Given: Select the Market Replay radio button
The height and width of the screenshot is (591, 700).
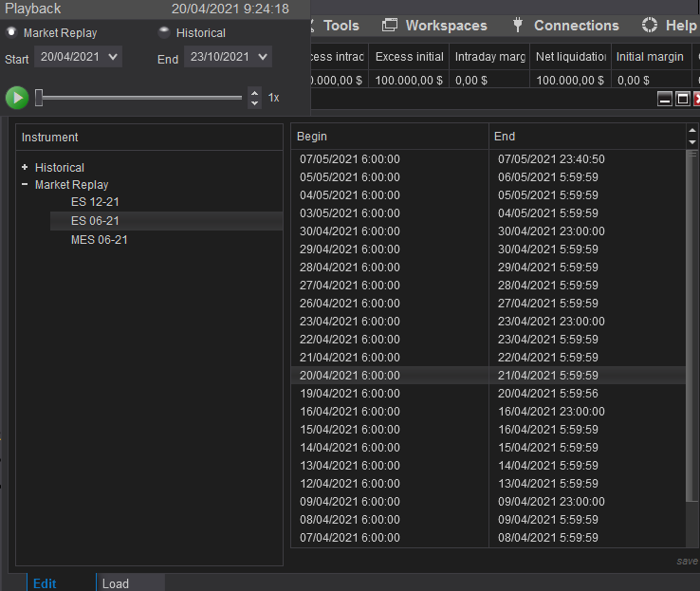Looking at the screenshot, I should pos(11,32).
